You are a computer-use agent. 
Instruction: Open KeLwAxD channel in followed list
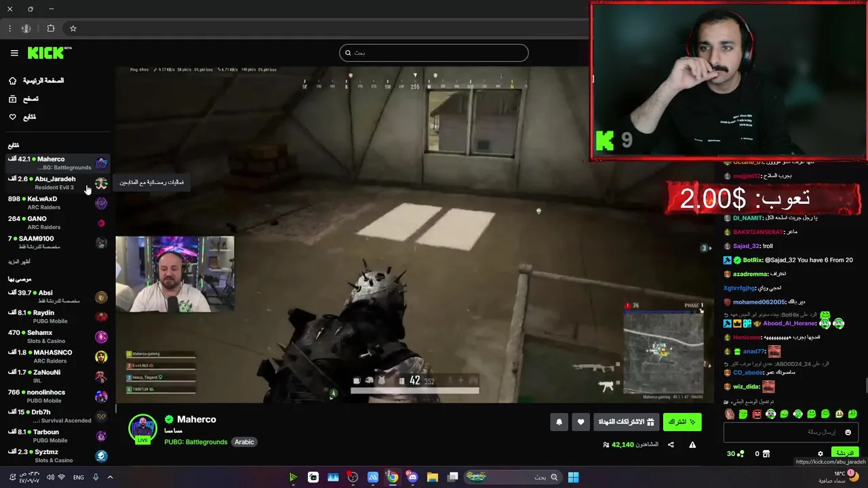(58, 203)
